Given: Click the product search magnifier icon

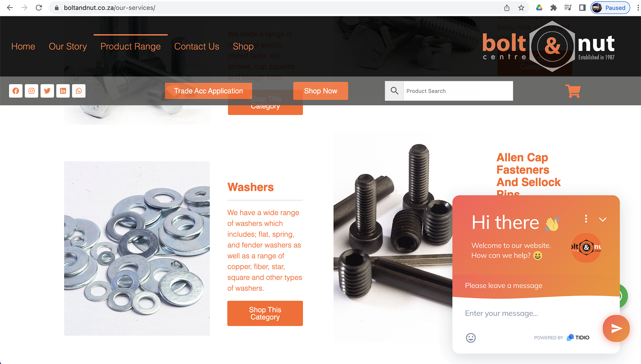Looking at the screenshot, I should pyautogui.click(x=394, y=91).
